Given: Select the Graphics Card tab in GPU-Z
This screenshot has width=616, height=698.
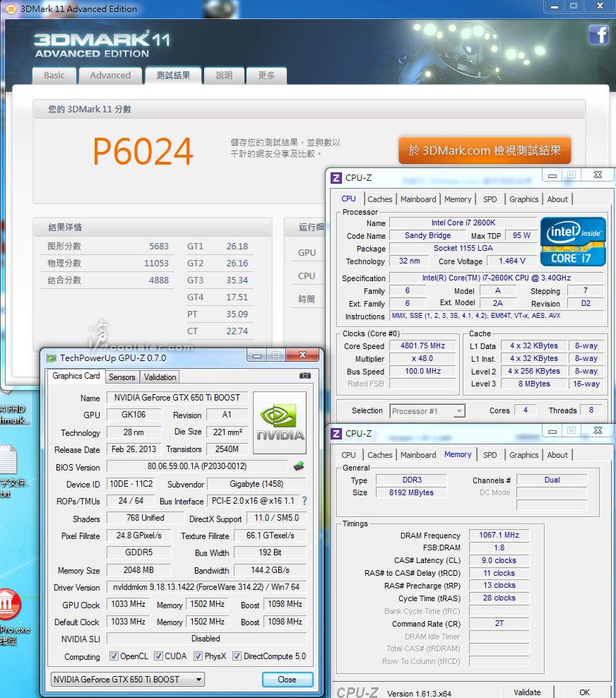Looking at the screenshot, I should point(76,376).
